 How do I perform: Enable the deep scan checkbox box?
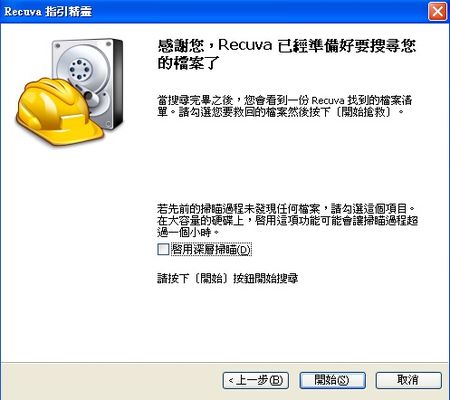tap(163, 249)
